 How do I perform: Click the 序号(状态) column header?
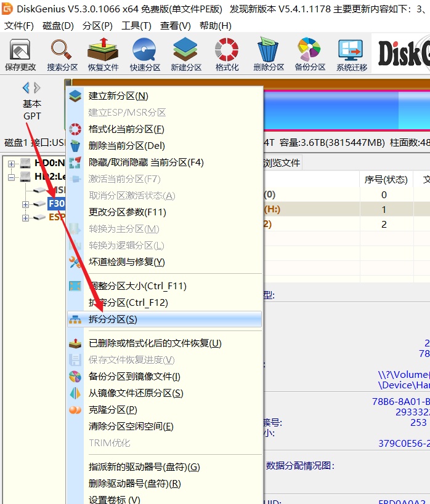point(386,179)
